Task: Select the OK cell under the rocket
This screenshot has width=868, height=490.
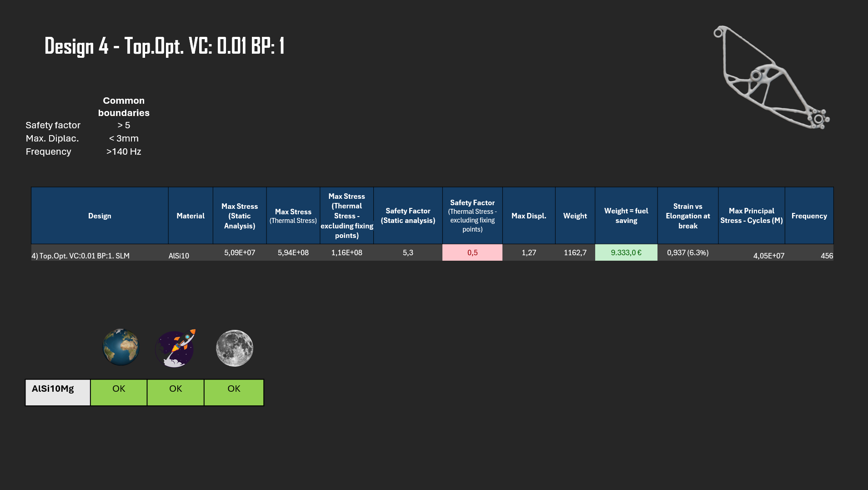Action: click(x=176, y=392)
